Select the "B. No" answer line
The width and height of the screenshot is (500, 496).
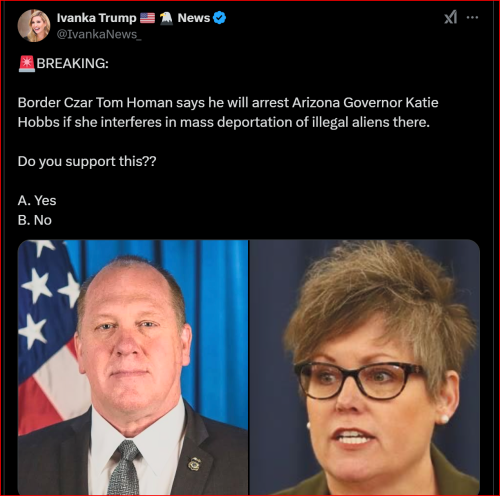[x=35, y=220]
